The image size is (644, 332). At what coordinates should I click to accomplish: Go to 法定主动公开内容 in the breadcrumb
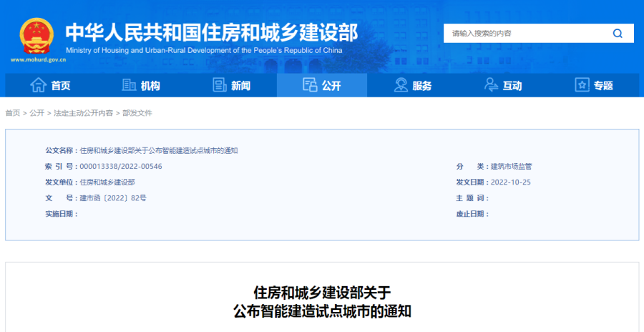(x=84, y=113)
